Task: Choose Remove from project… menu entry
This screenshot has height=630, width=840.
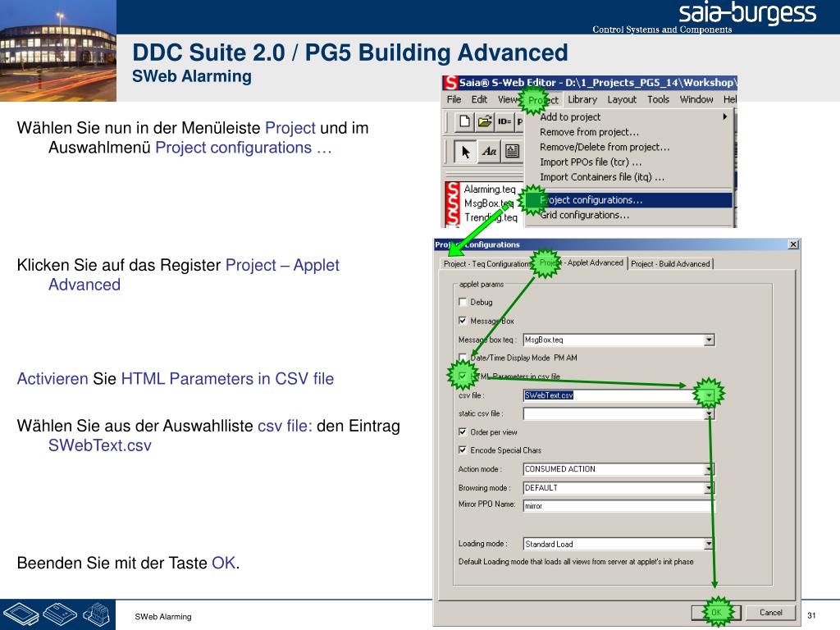Action: pos(589,132)
